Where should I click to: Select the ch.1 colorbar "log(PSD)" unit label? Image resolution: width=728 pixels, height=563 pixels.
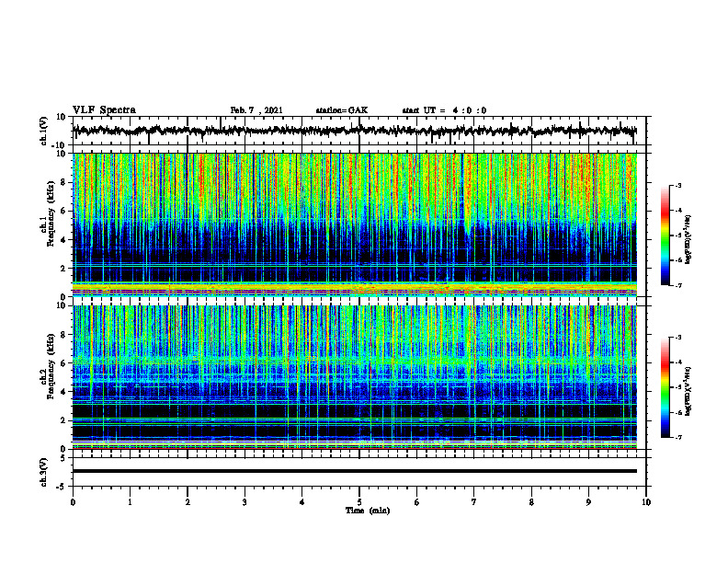pos(688,240)
